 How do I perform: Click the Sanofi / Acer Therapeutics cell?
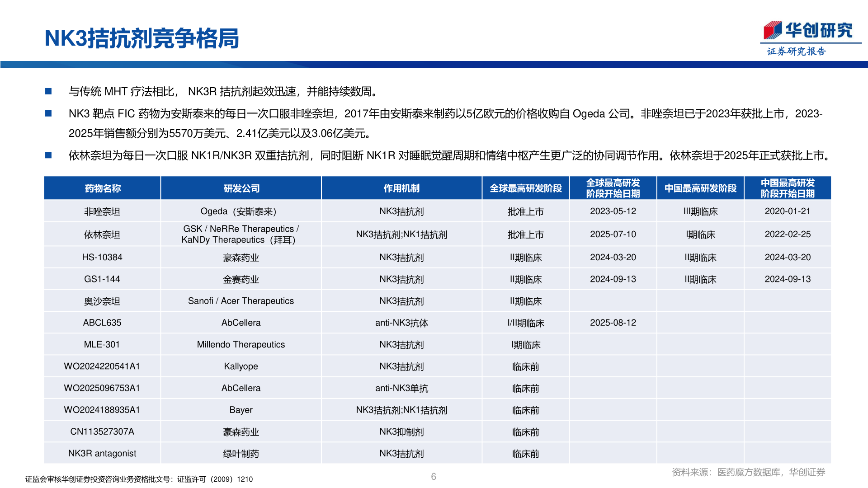coord(241,301)
